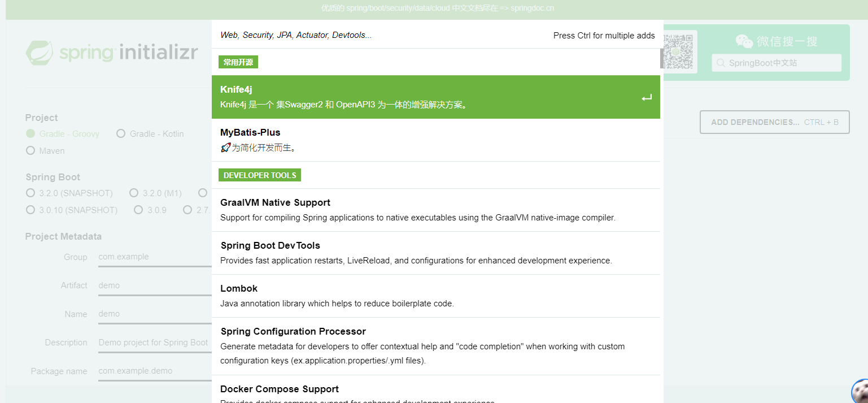Add the MyBatis-Plus dependency
868x403 pixels.
(436, 140)
